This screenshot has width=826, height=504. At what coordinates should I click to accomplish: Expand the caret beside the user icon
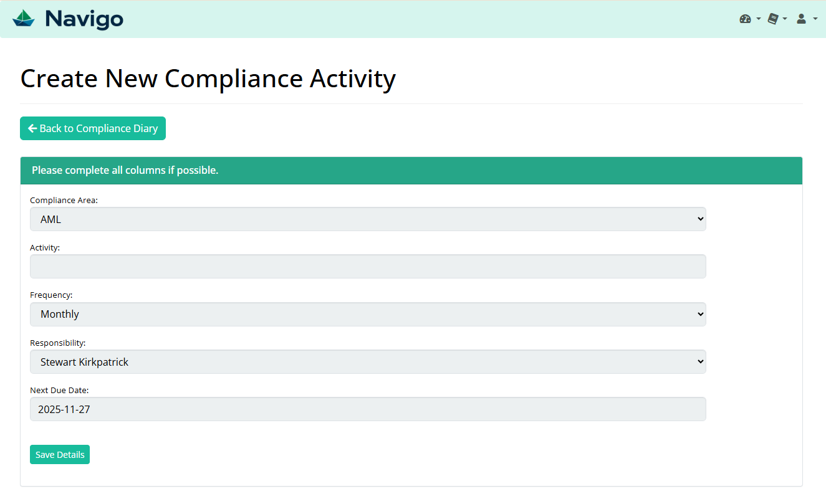[x=815, y=19]
